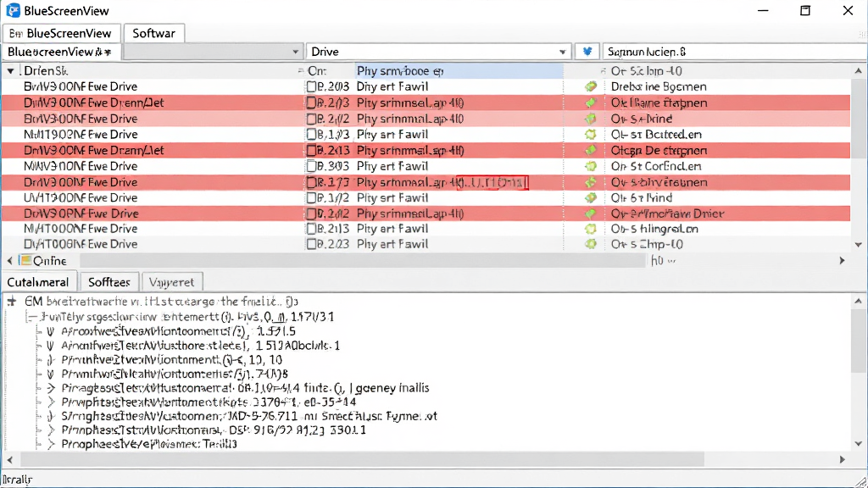868x488 pixels.
Task: Switch to the BlueScreenView top tab
Action: (x=61, y=33)
